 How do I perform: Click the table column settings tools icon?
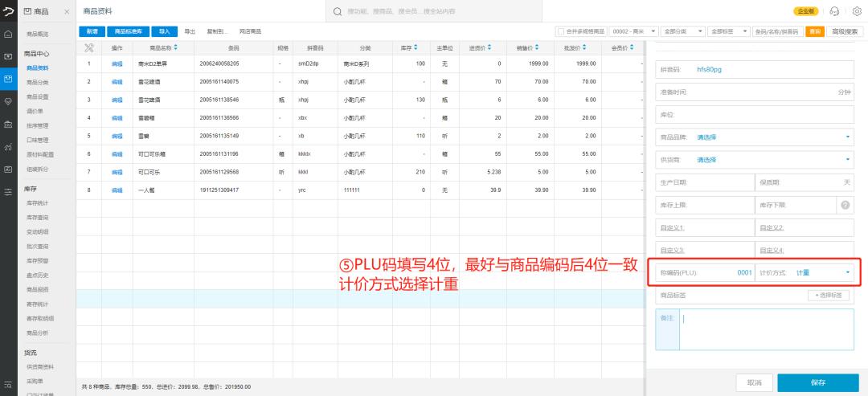tap(88, 48)
